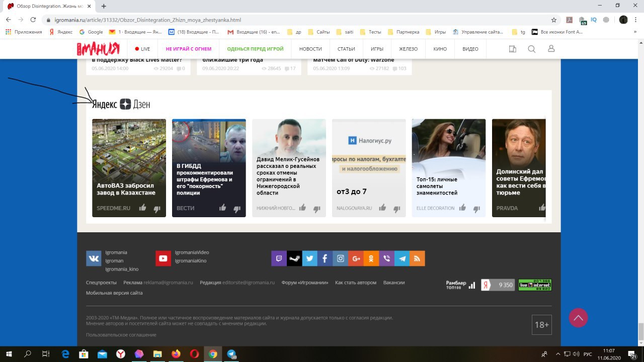This screenshot has width=644, height=362.
Task: Click the devices icon beside the search
Action: [x=512, y=49]
